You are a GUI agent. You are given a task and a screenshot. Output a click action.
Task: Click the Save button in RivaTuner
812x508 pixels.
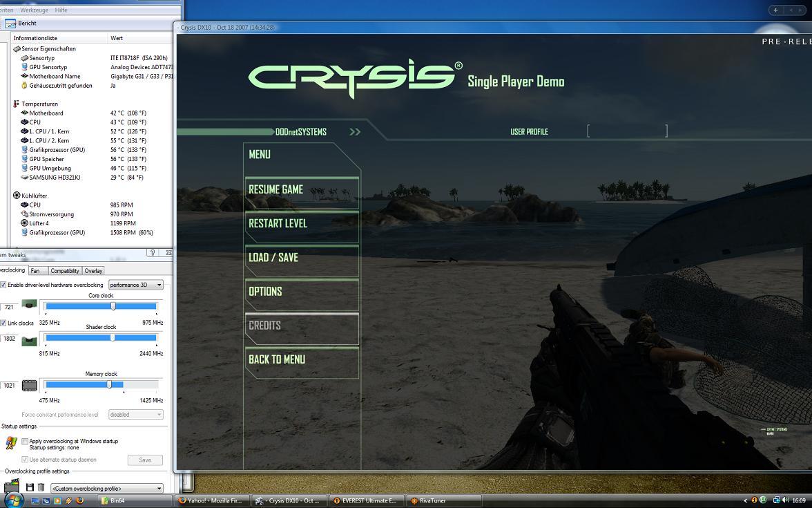(x=145, y=460)
